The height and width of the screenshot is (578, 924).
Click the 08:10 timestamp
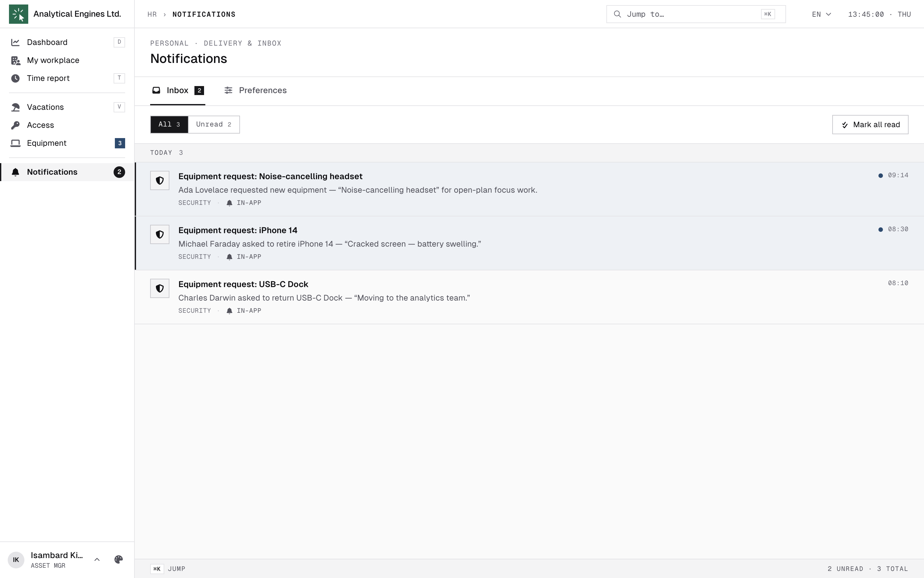pyautogui.click(x=898, y=283)
